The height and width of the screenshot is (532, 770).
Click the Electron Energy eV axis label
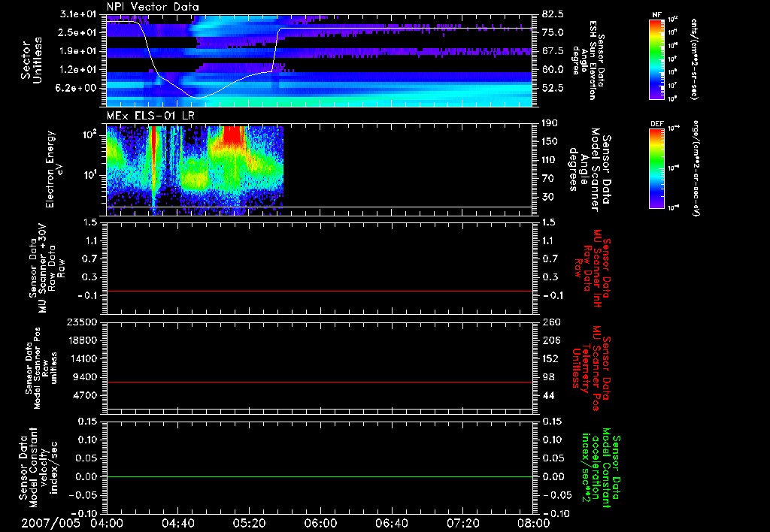[54, 169]
